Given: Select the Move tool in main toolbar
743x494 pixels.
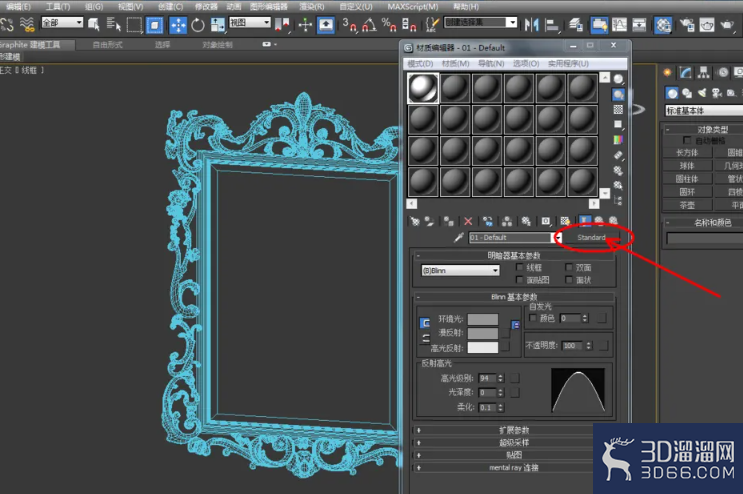Looking at the screenshot, I should 178,25.
